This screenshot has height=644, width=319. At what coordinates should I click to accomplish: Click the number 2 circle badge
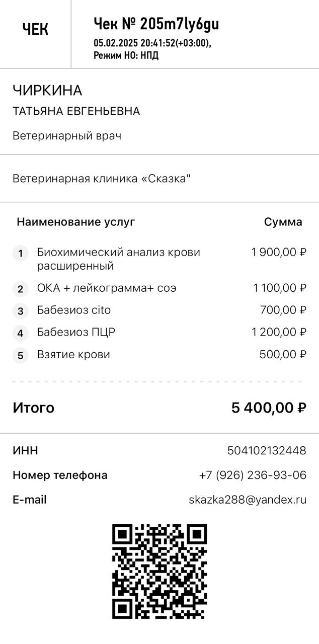pyautogui.click(x=20, y=289)
